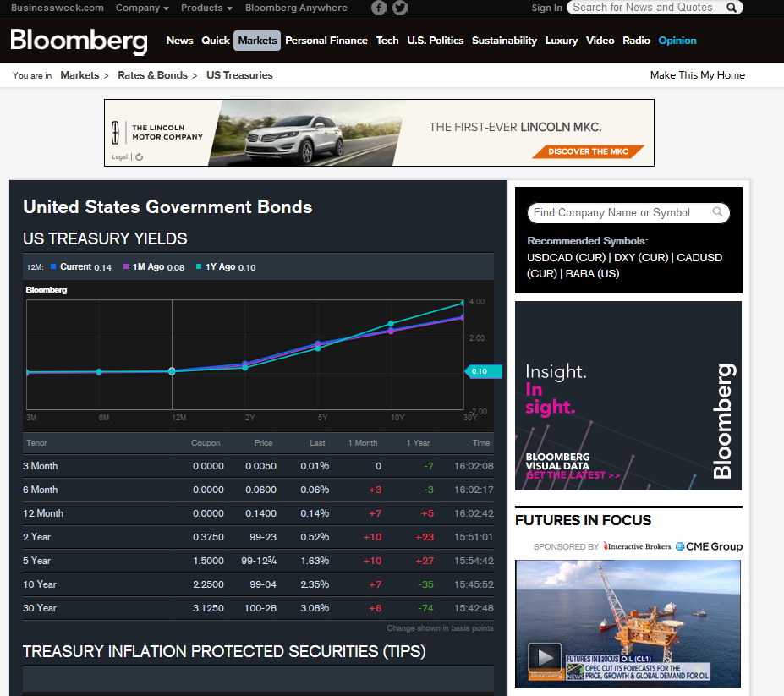Image resolution: width=784 pixels, height=696 pixels.
Task: Select the 2 Year tenor row
Action: [258, 537]
